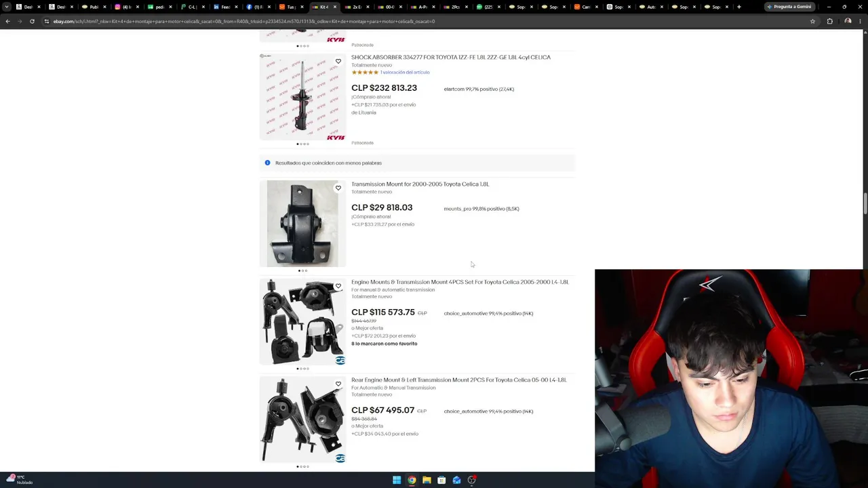
Task: Click price CLP $29 818.03
Action: [x=382, y=207]
